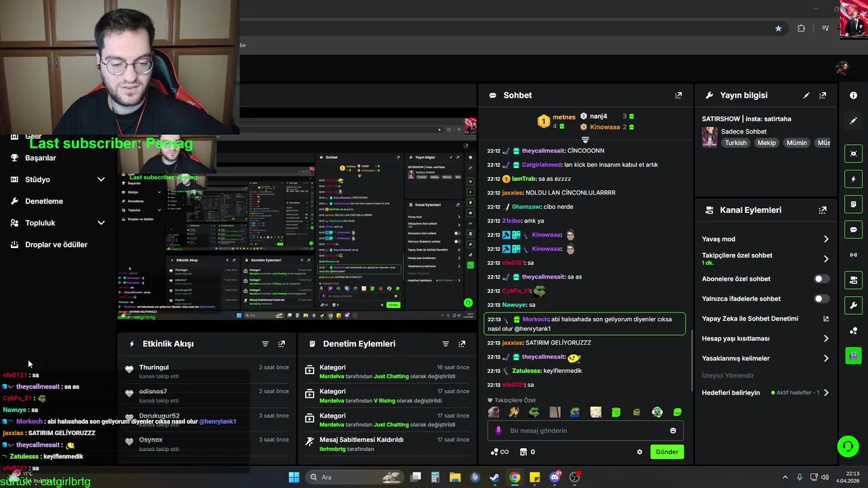Open Zatulesss's profile from chat
Viewport: 868px width, 488px height.
(528, 371)
